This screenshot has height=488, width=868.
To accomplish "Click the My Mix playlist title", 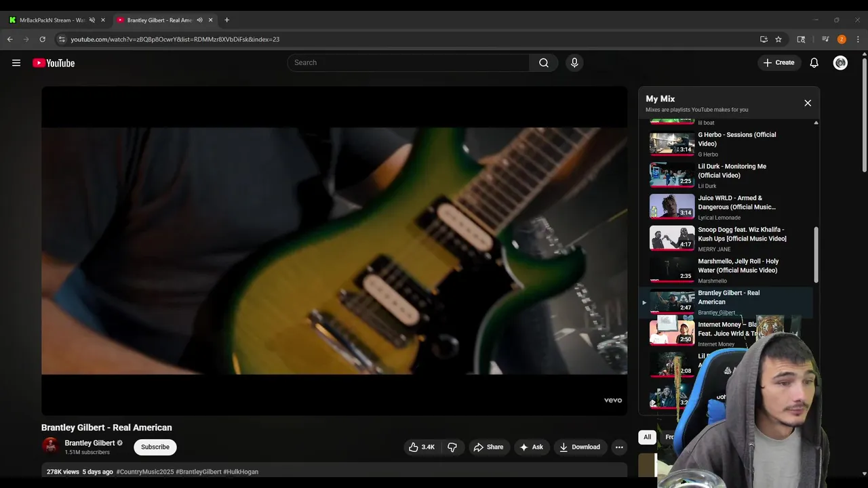I will coord(660,99).
